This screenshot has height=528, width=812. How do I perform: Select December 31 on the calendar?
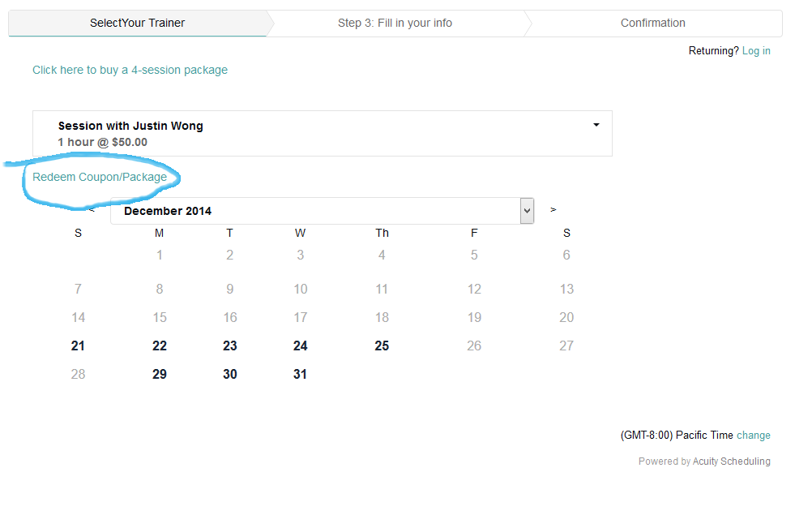point(301,374)
